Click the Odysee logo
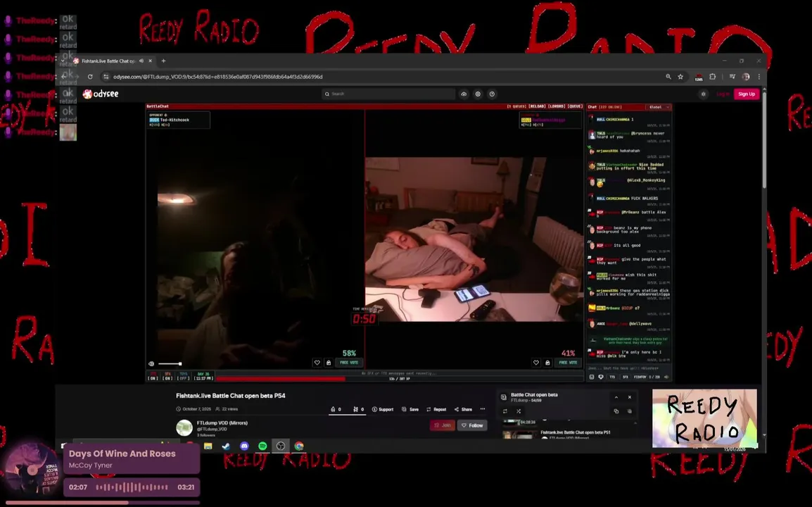The image size is (812, 507). 101,94
